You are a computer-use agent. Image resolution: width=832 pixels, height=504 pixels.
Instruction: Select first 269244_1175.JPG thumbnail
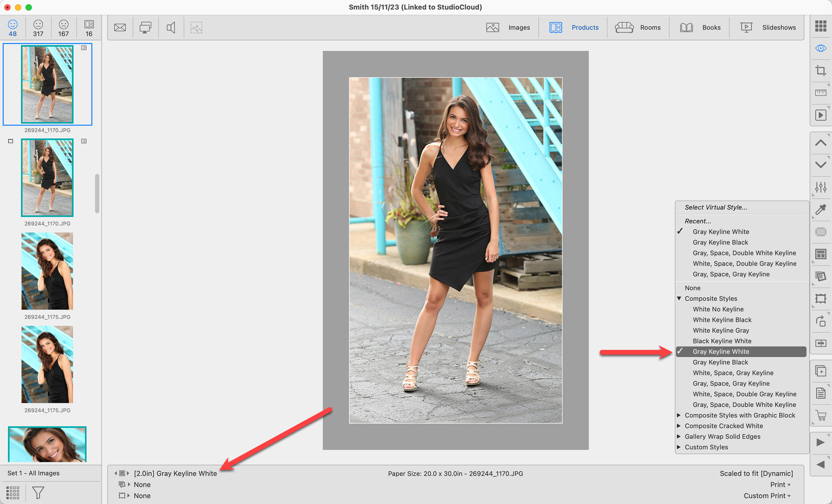click(x=47, y=271)
